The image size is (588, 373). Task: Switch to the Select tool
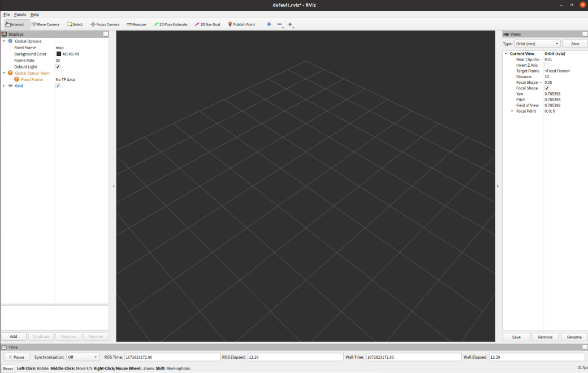75,24
